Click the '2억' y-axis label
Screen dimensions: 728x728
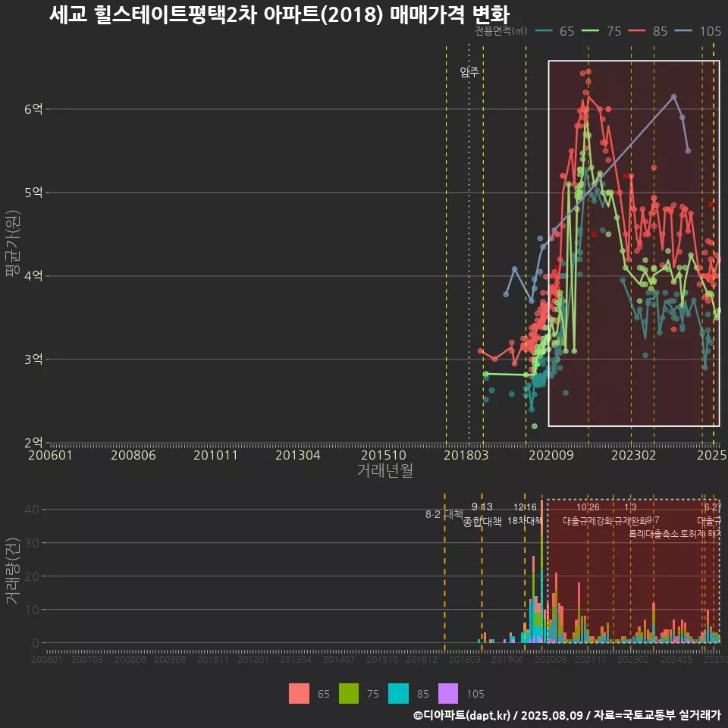[x=33, y=442]
